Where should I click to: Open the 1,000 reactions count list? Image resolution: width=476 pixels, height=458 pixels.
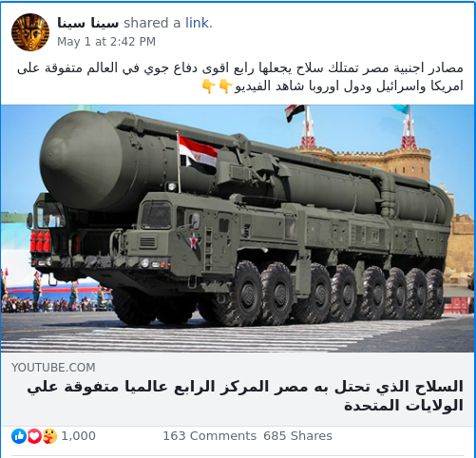(78, 436)
